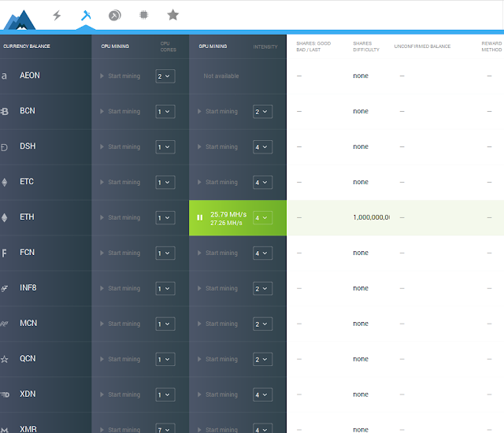The height and width of the screenshot is (433, 504).
Task: Start GPU mining for INF8
Action: coord(217,288)
